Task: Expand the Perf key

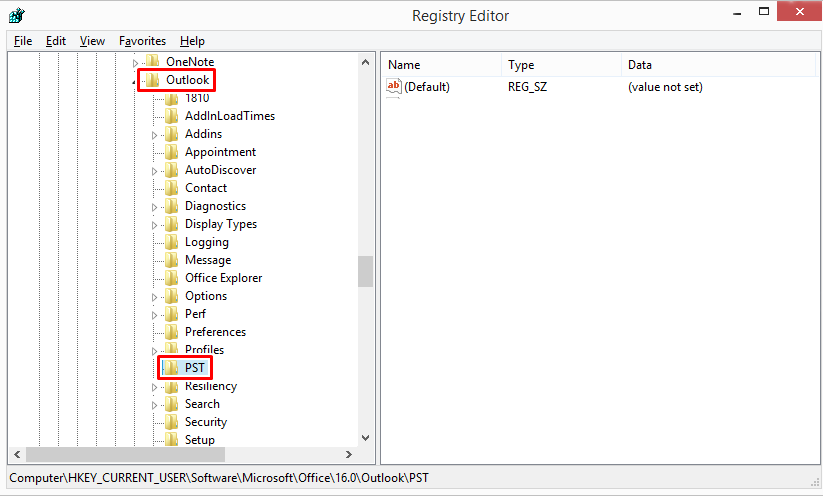Action: click(154, 315)
